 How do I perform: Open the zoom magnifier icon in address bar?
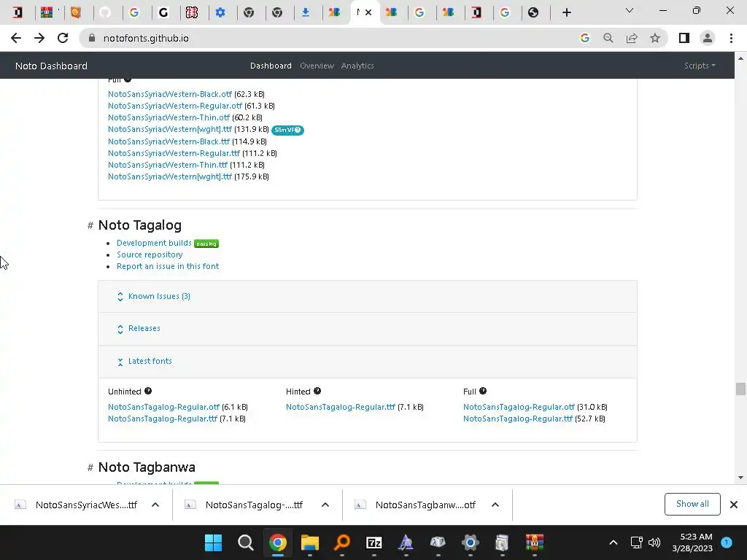coord(608,38)
